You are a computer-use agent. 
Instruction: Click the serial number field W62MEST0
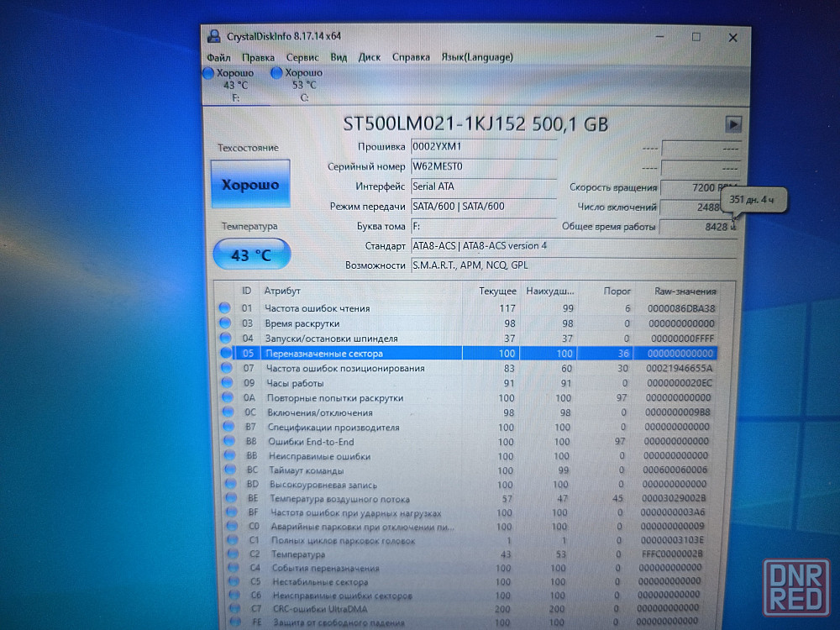pyautogui.click(x=482, y=166)
